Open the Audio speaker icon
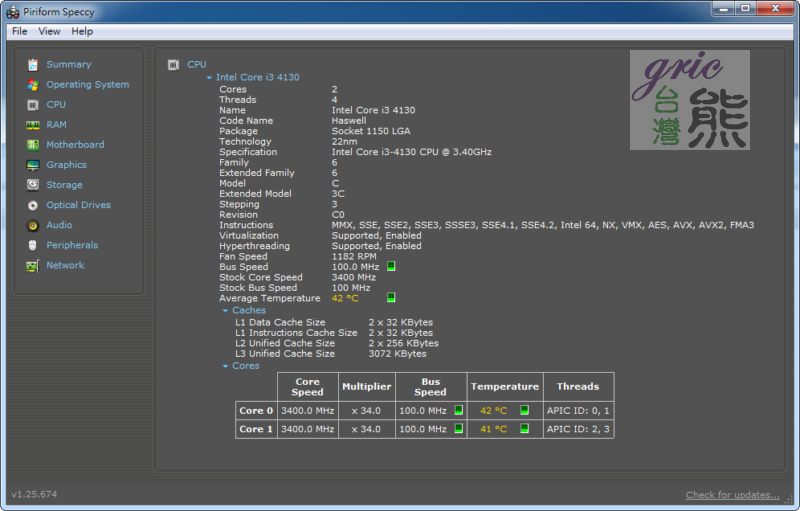 tap(33, 225)
